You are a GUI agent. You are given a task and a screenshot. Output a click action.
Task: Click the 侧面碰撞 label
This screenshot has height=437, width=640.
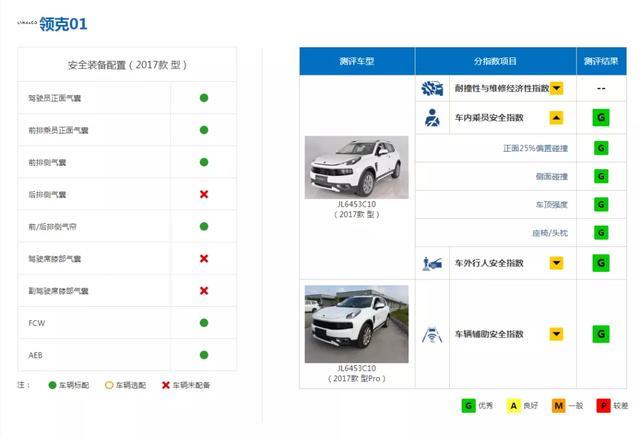552,176
